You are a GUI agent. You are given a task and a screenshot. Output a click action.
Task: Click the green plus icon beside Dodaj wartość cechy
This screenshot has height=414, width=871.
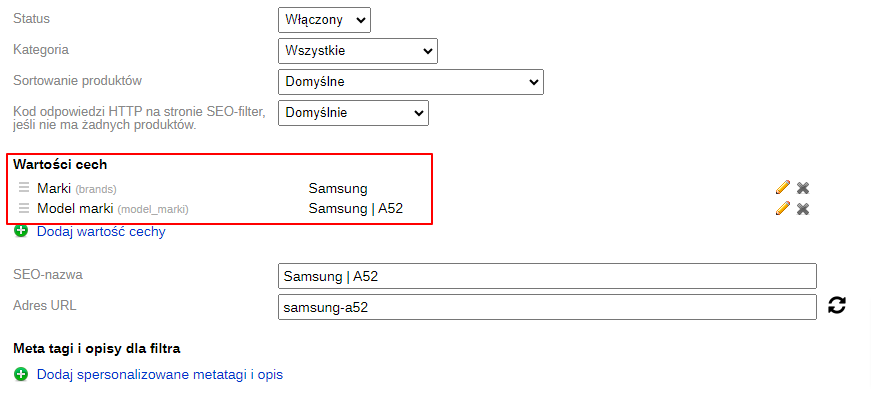click(21, 231)
